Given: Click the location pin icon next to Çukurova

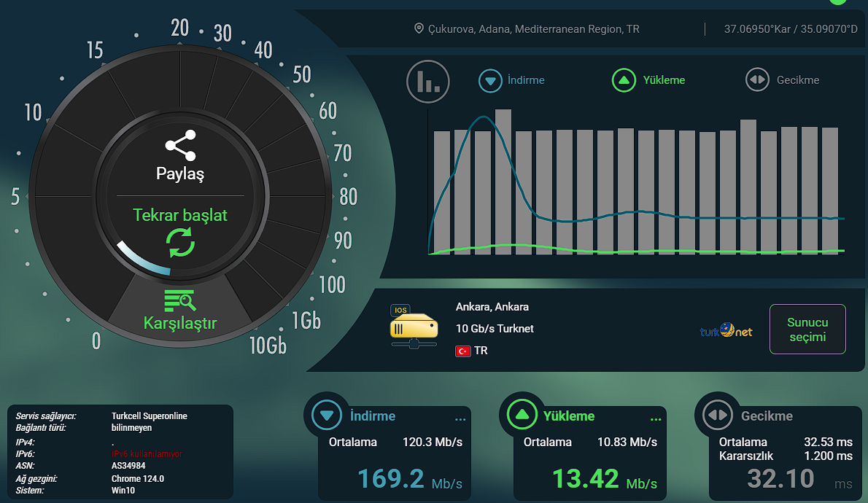Looking at the screenshot, I should click(x=419, y=28).
